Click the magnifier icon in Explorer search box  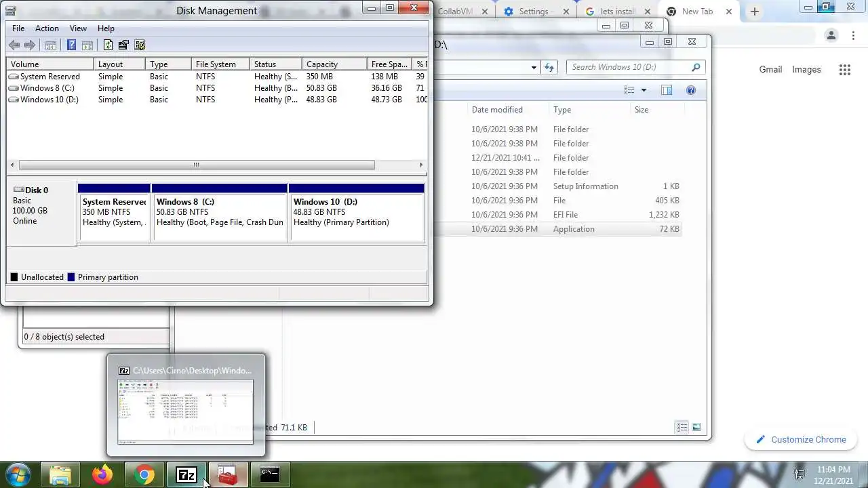click(x=696, y=67)
